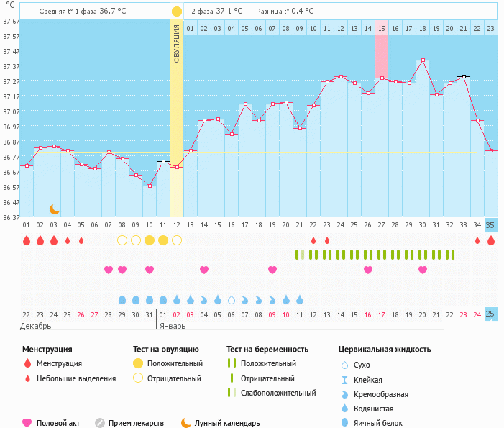The width and height of the screenshot is (504, 428).
Task: Click the dry cervical fluid drop on January 06
Action: tap(232, 299)
